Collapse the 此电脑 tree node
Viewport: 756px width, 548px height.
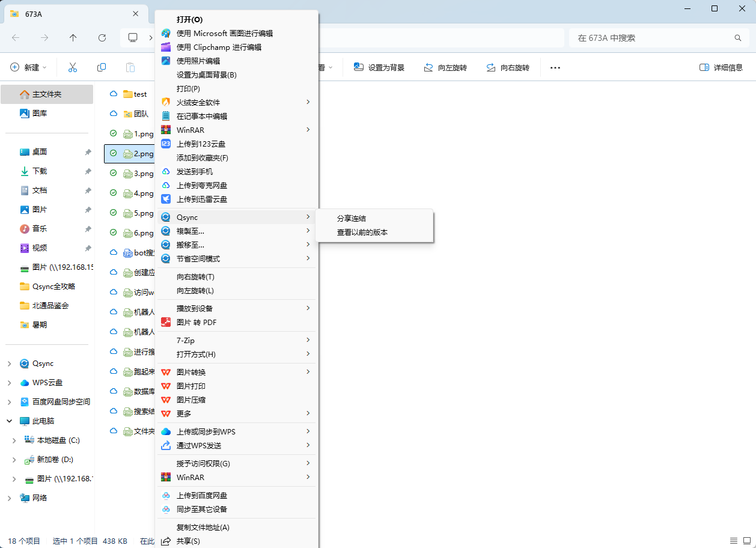point(9,421)
